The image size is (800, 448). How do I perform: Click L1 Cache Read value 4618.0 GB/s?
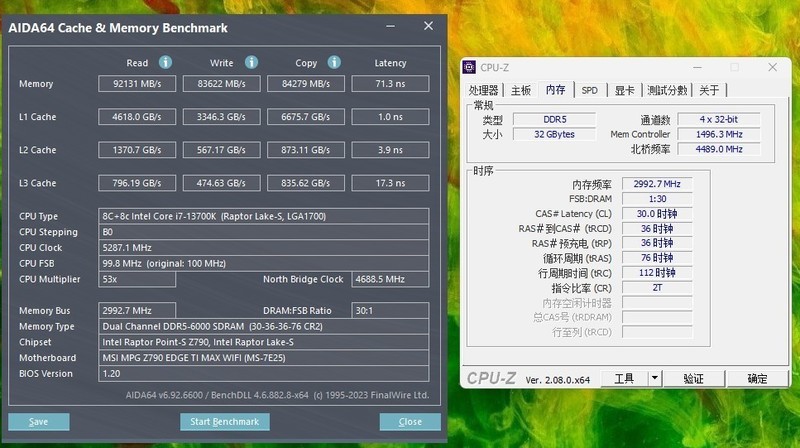click(137, 117)
